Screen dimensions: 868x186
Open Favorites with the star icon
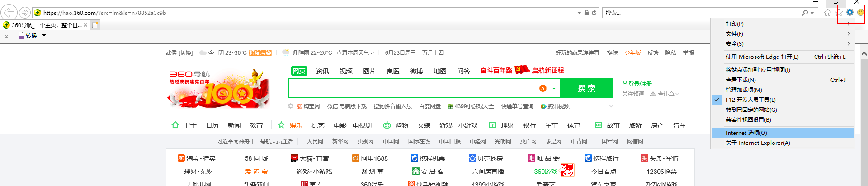pyautogui.click(x=839, y=13)
